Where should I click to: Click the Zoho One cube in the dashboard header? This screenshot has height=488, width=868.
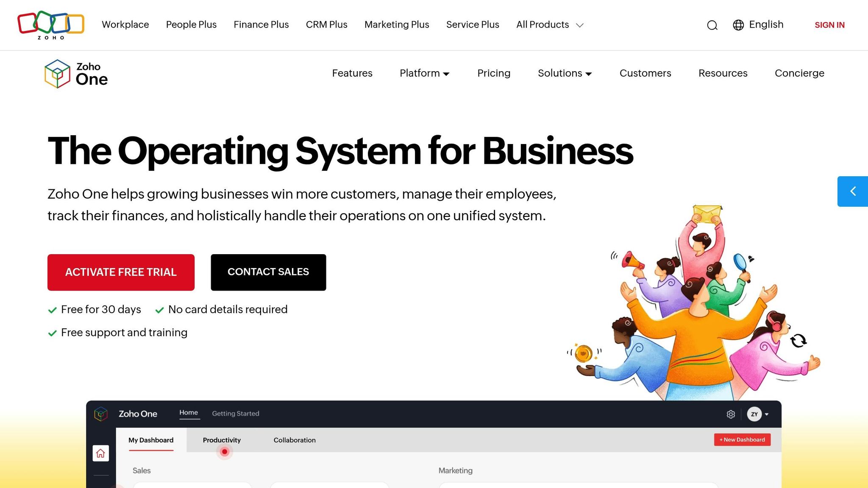101,414
